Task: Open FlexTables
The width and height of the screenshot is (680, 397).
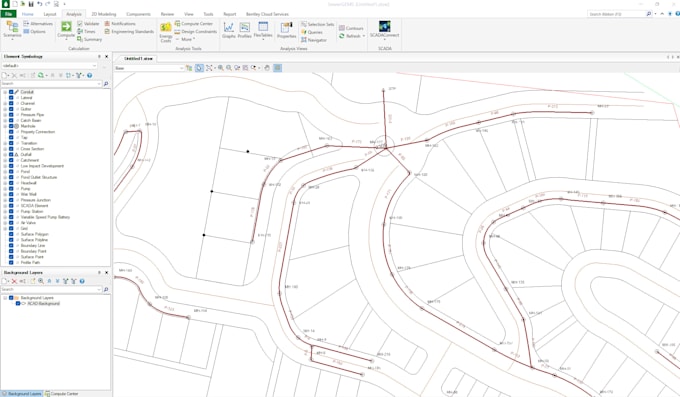Action: [263, 30]
